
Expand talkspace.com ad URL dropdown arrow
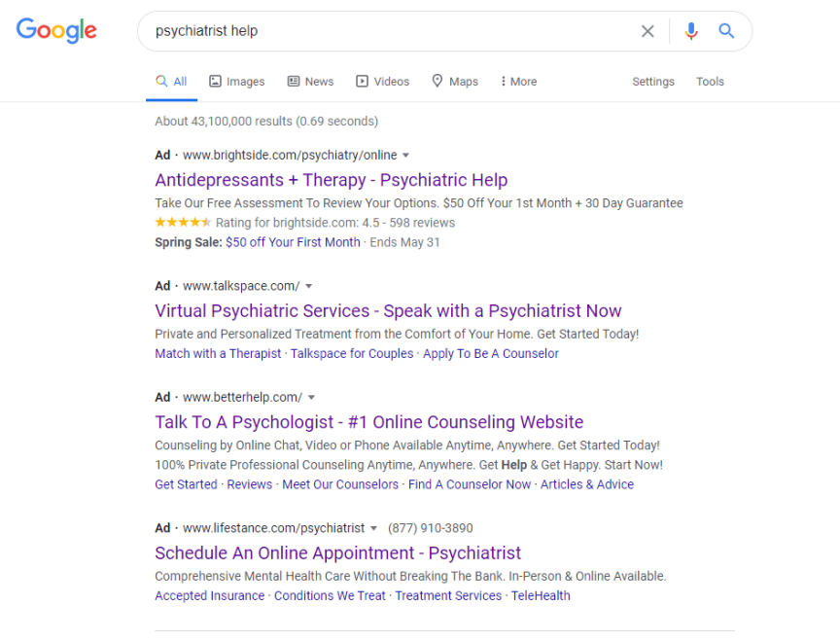pyautogui.click(x=308, y=286)
